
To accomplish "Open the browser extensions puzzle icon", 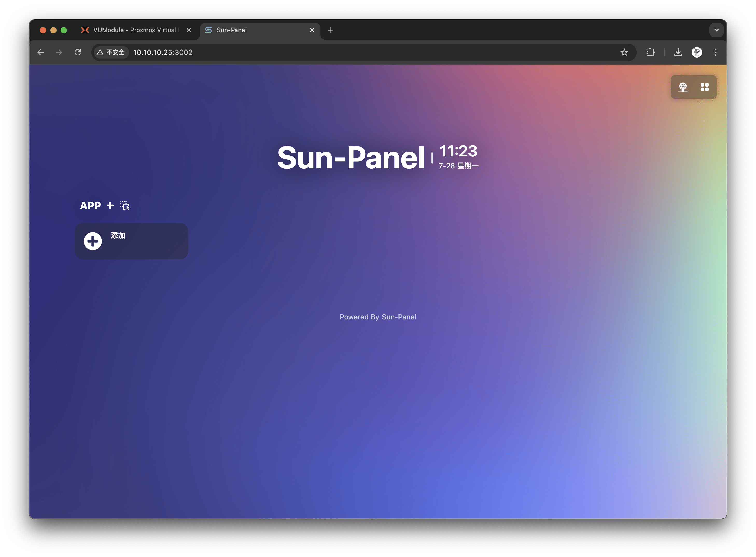I will (x=650, y=52).
